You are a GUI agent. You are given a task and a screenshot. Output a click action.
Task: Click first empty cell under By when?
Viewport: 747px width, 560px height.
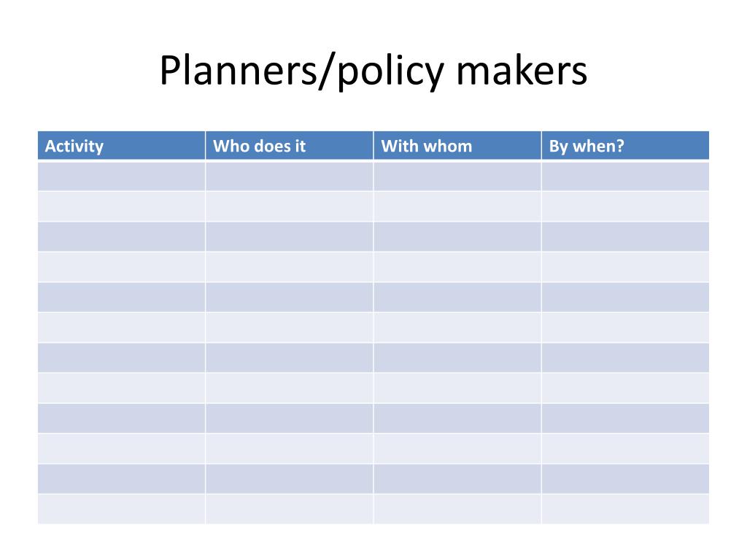pos(625,176)
